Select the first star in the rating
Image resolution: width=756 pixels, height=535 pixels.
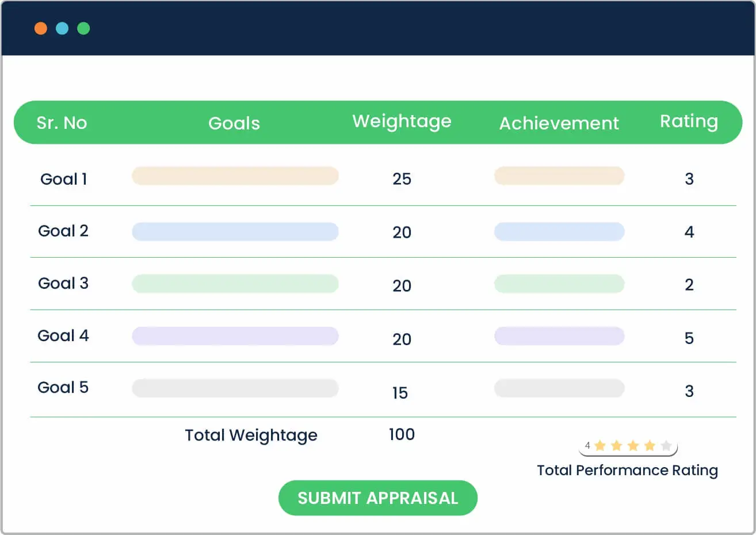pos(600,445)
